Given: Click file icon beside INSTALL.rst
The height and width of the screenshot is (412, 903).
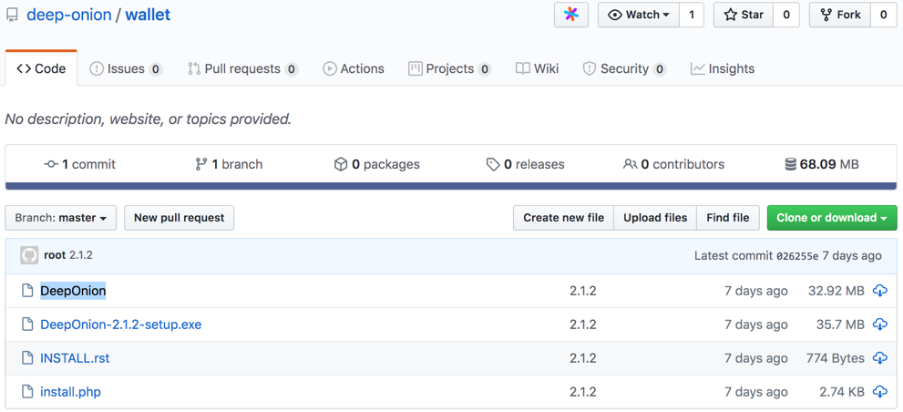Looking at the screenshot, I should point(27,358).
